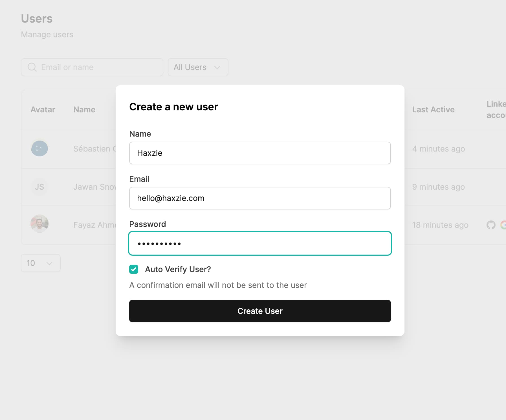This screenshot has width=506, height=420.
Task: Click the Last Active column header
Action: click(433, 110)
